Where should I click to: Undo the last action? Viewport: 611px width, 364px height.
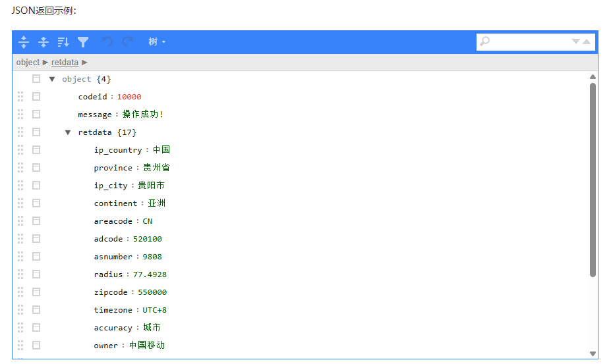[107, 41]
